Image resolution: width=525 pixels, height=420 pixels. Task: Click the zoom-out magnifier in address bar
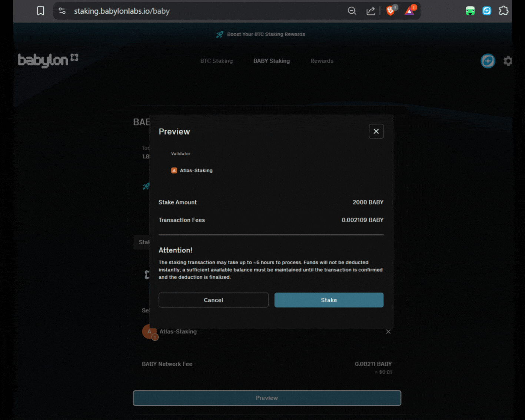pyautogui.click(x=352, y=11)
